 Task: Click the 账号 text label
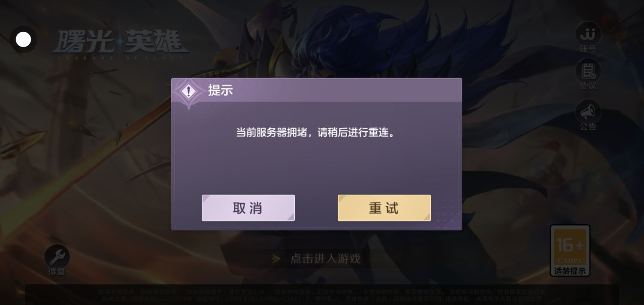click(588, 49)
